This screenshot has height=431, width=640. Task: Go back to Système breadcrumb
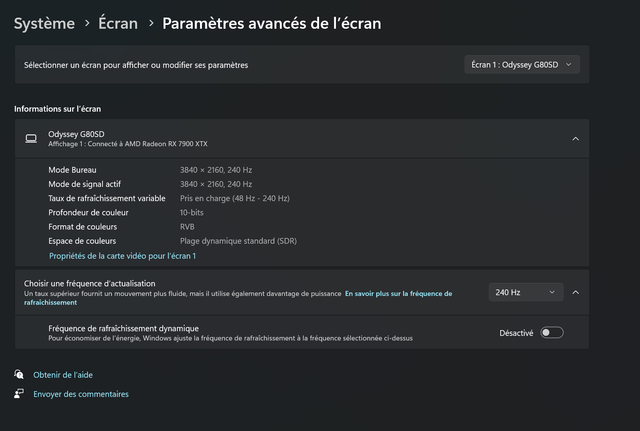point(44,23)
